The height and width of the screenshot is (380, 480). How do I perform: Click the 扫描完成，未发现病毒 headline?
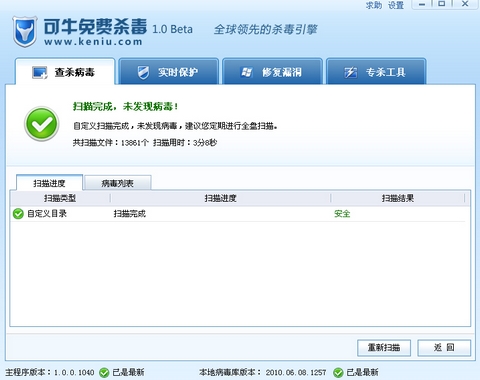tap(126, 107)
